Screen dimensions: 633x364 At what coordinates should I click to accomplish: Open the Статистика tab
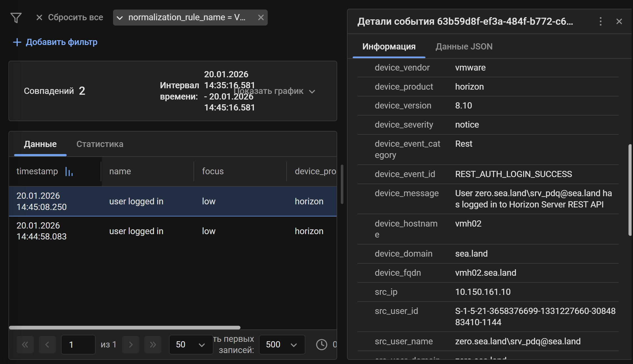100,144
